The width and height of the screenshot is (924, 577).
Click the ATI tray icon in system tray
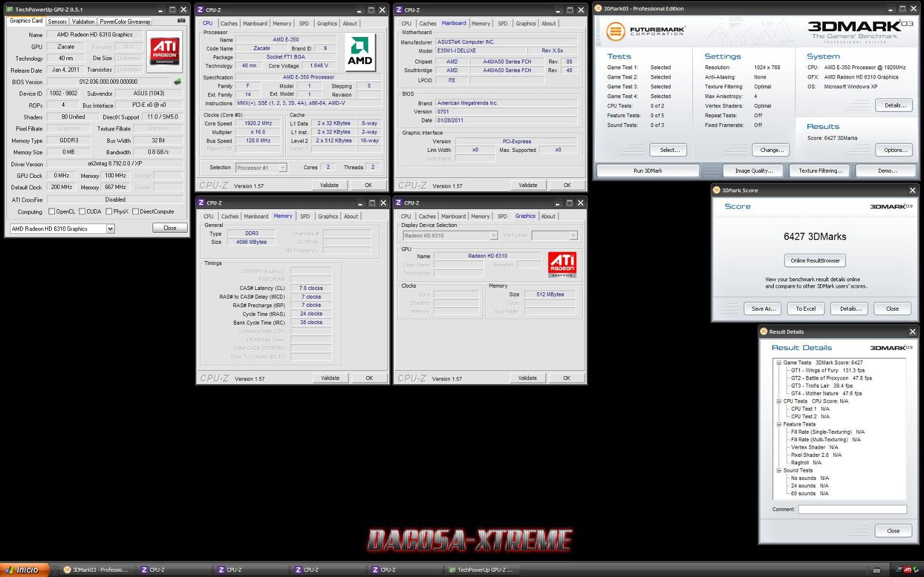(908, 569)
